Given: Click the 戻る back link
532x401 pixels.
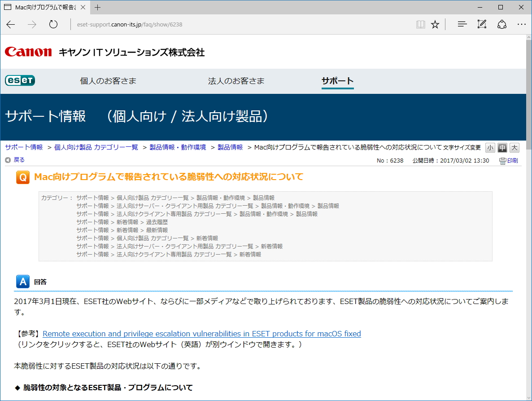Looking at the screenshot, I should [19, 160].
